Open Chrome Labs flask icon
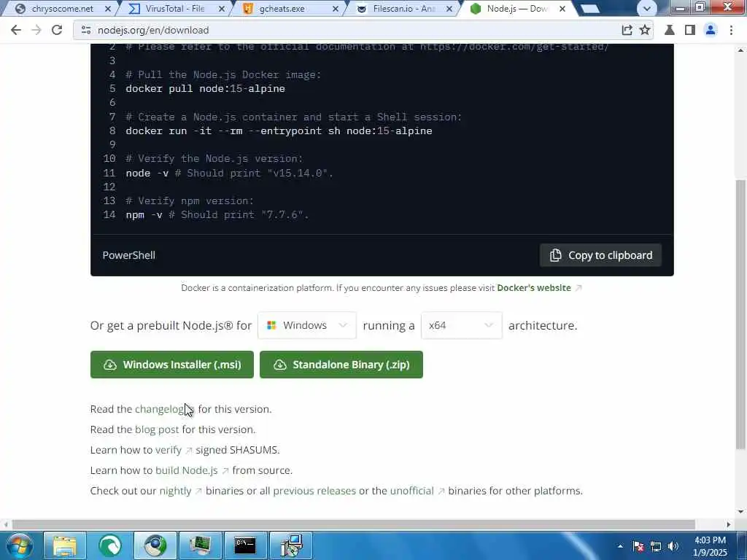The height and width of the screenshot is (560, 747). pos(670,30)
